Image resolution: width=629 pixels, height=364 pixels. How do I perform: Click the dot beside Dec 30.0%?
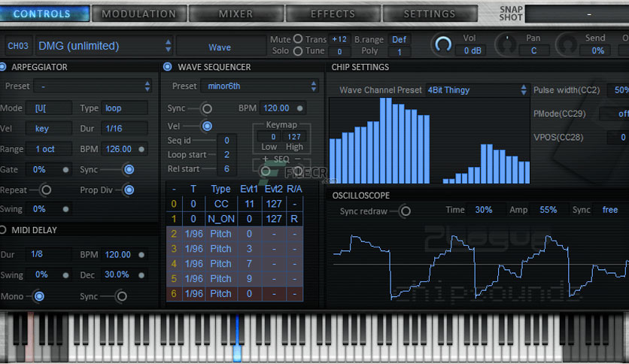141,275
